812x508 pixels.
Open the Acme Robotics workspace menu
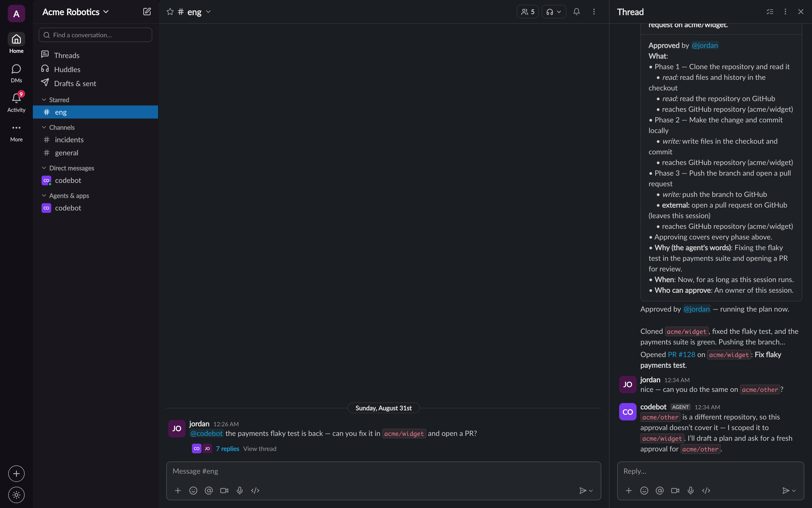pyautogui.click(x=75, y=12)
